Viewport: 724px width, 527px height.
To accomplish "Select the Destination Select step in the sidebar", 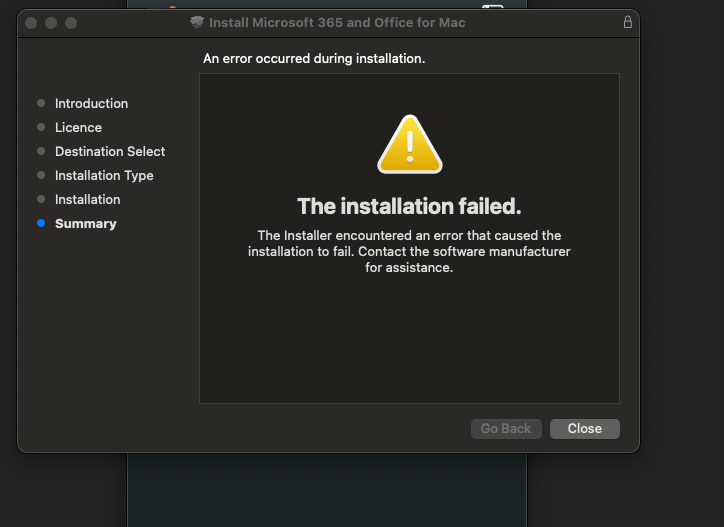I will tap(110, 151).
